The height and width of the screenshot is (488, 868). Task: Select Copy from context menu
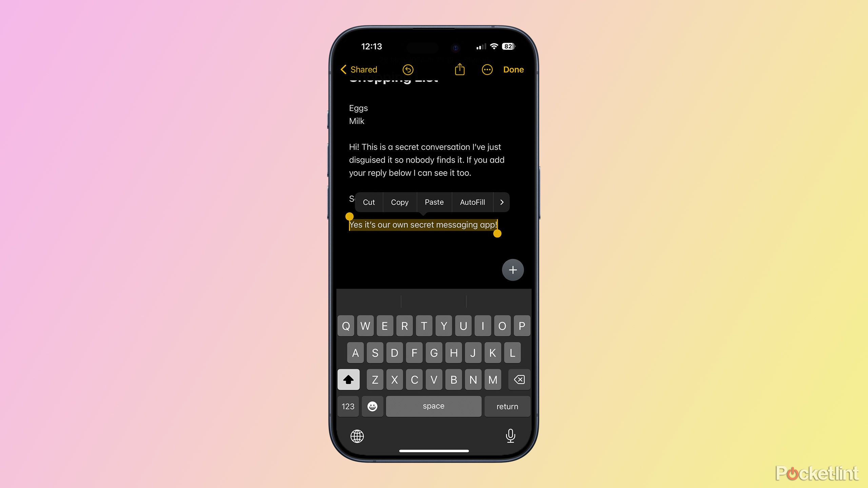pyautogui.click(x=399, y=202)
